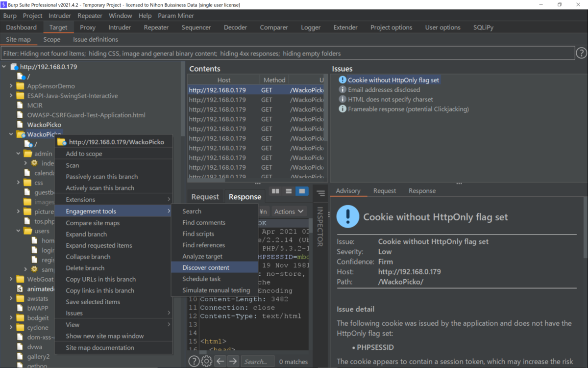This screenshot has width=588, height=368.
Task: Click the animated script file icon
Action: click(20, 289)
